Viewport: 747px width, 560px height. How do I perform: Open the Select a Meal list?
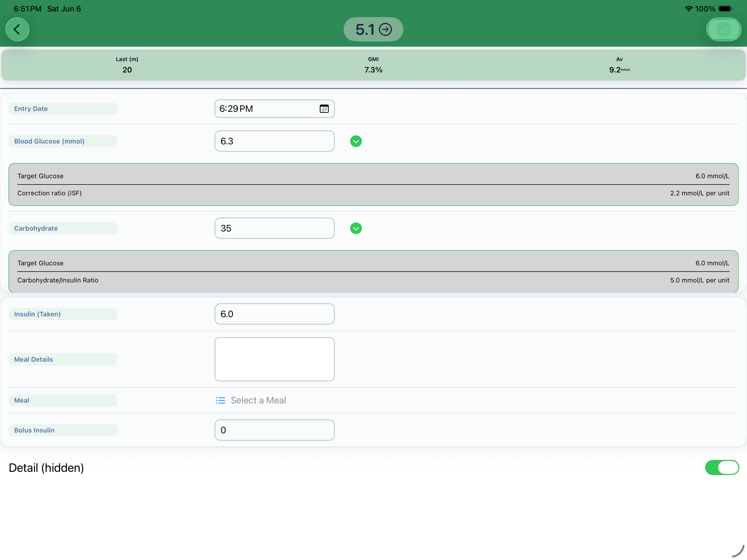258,400
